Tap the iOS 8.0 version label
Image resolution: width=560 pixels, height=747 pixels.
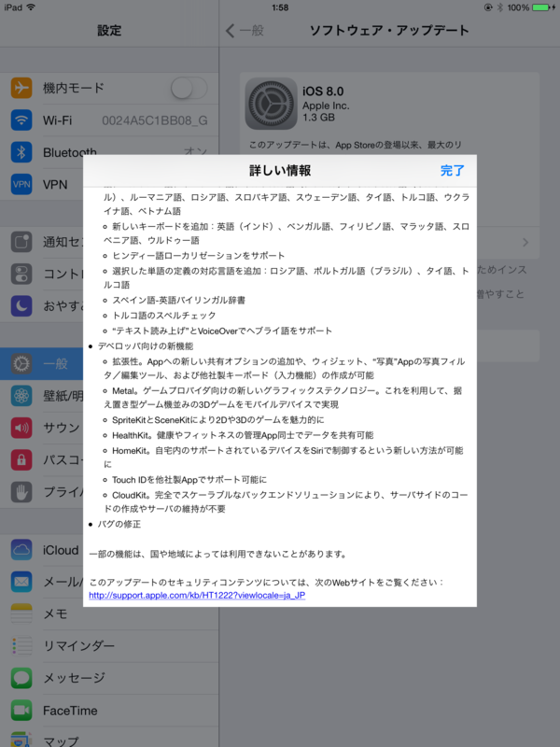click(323, 91)
